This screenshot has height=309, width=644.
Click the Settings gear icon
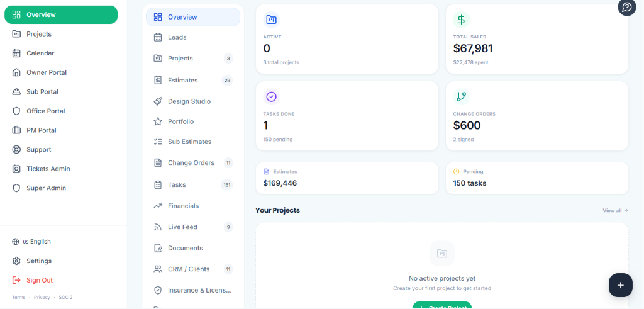(16, 261)
